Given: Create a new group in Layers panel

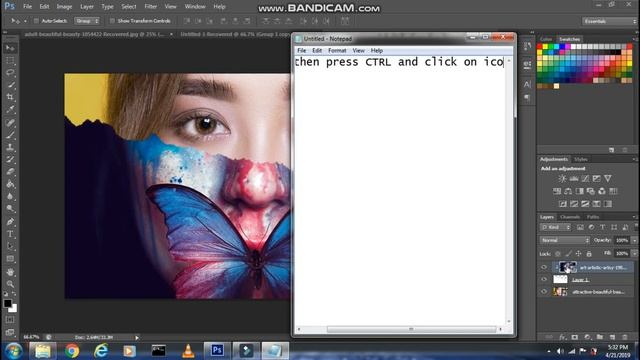Looking at the screenshot, I should pyautogui.click(x=600, y=337).
